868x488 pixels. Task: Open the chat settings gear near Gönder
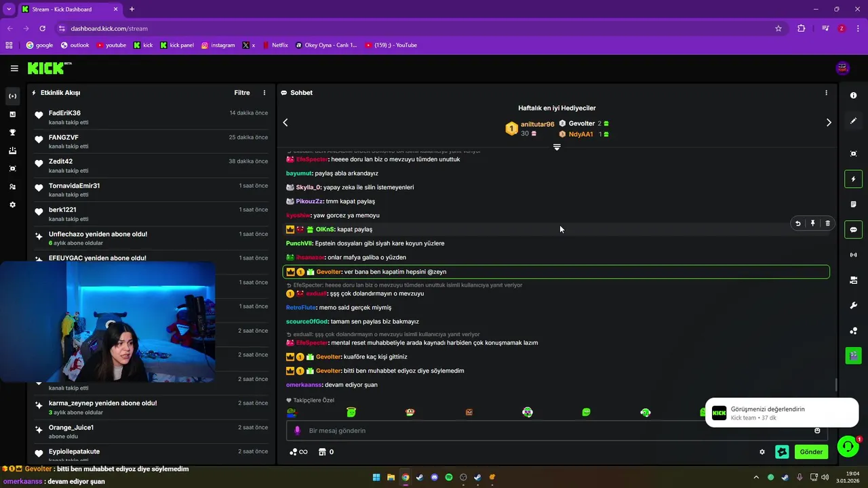pyautogui.click(x=762, y=452)
